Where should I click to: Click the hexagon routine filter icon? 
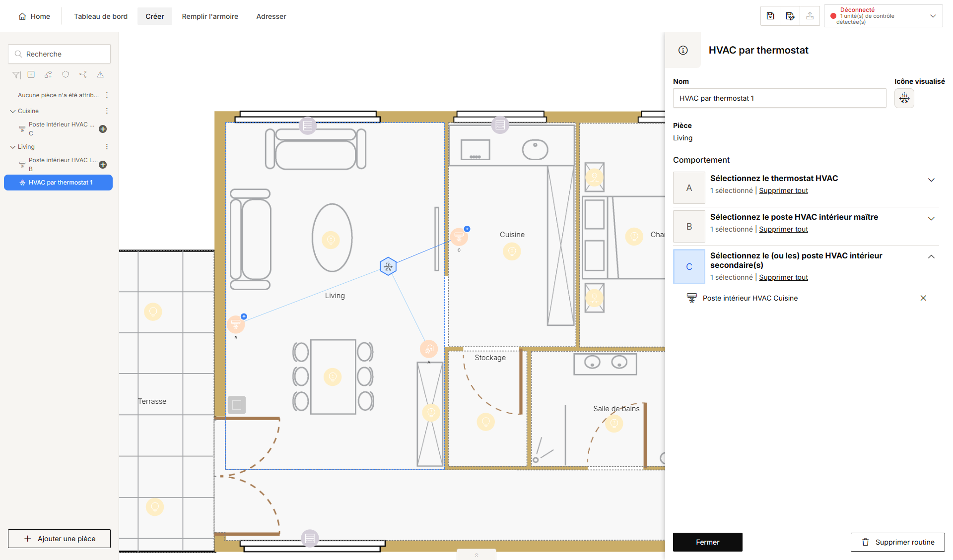66,74
